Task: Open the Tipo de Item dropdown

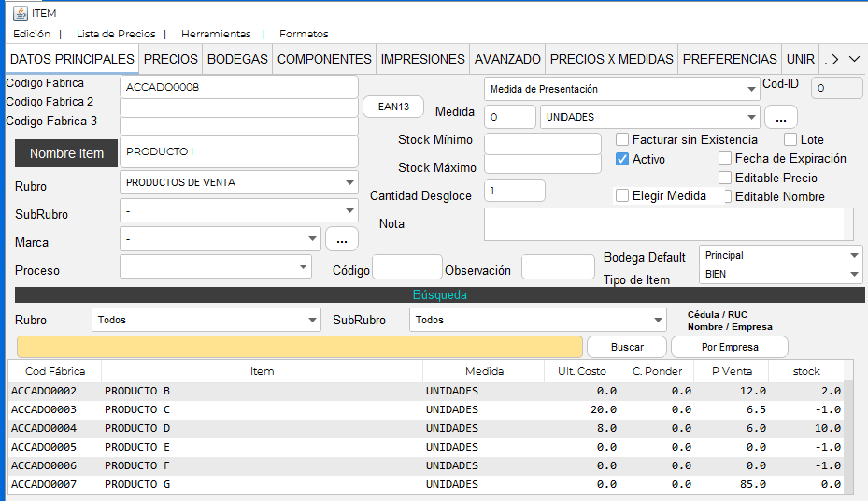Action: [854, 275]
